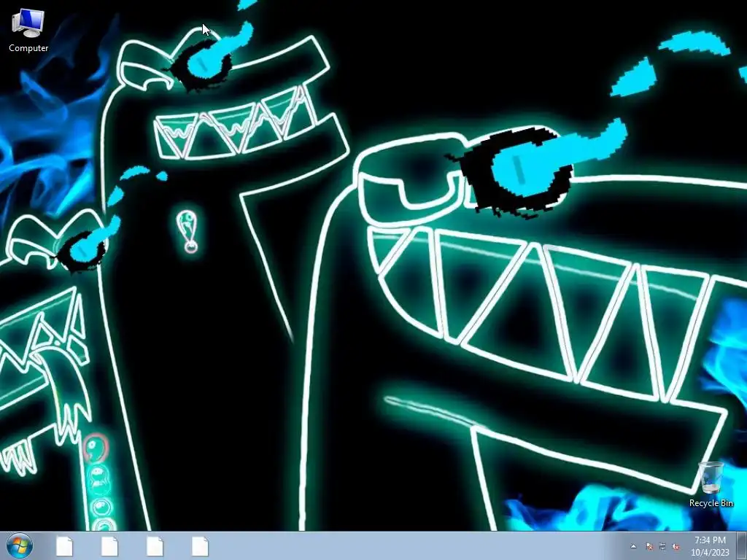Open the muted volume speaker icon

(676, 546)
